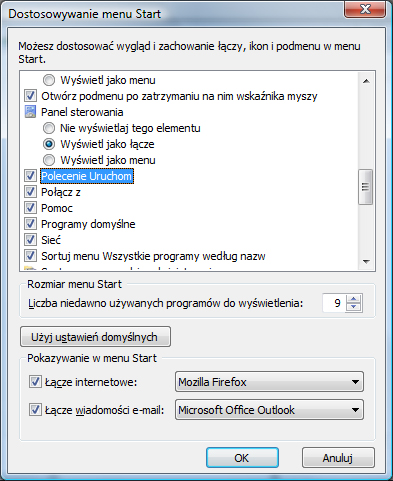The width and height of the screenshot is (393, 481).
Task: Open the Microsoft Office Outlook dropdown
Action: tap(269, 410)
